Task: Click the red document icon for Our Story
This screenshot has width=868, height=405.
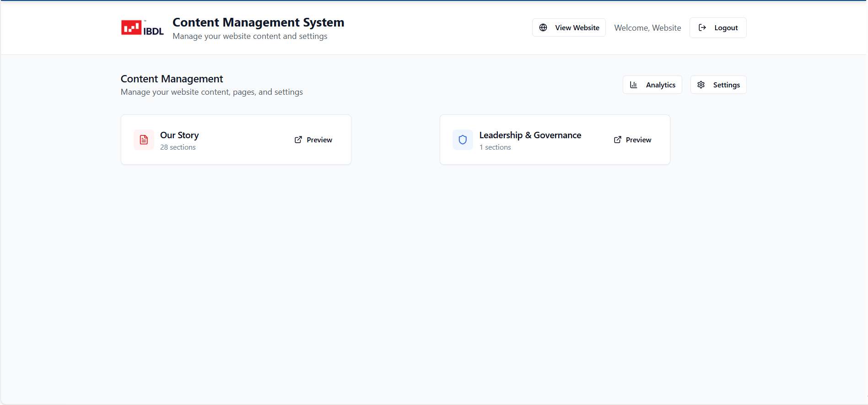Action: coord(144,140)
